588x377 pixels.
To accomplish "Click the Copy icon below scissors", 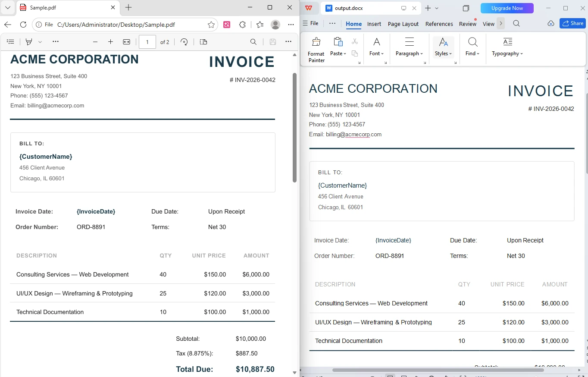I will (x=355, y=53).
